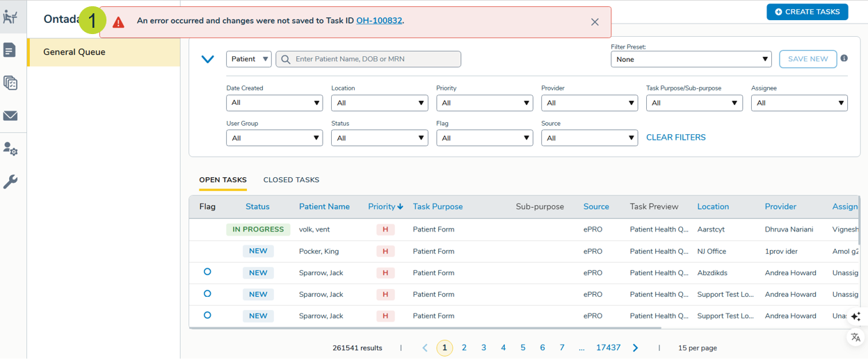Open the Assignee filter dropdown
This screenshot has height=360, width=868.
tap(799, 103)
